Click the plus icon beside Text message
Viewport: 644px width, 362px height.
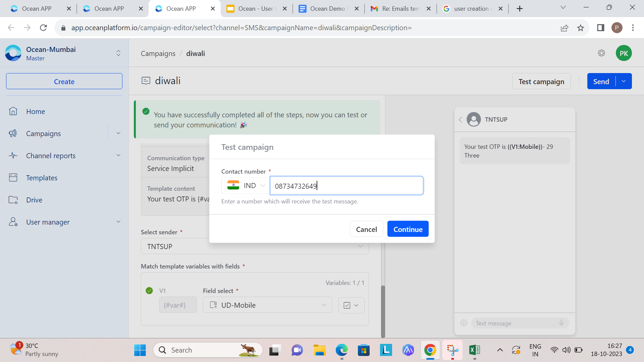coord(464,323)
